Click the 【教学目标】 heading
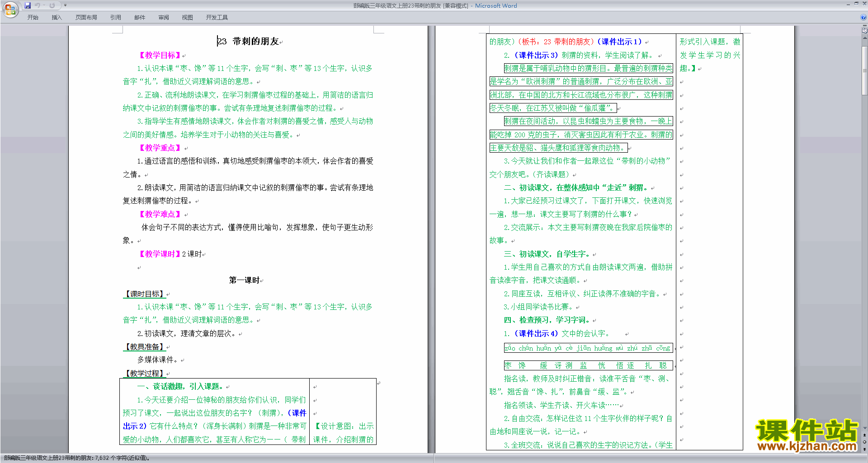The width and height of the screenshot is (868, 463). click(160, 55)
